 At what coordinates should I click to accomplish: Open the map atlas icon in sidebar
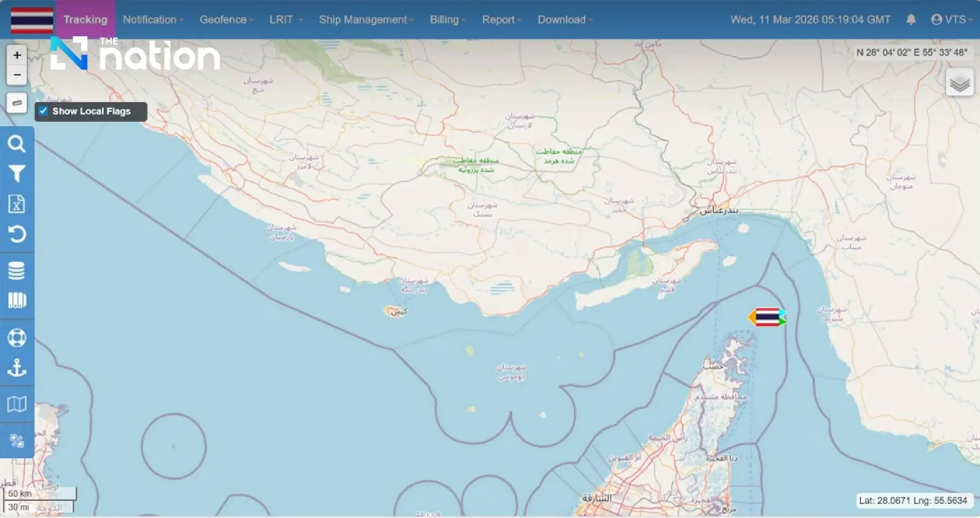(x=18, y=403)
